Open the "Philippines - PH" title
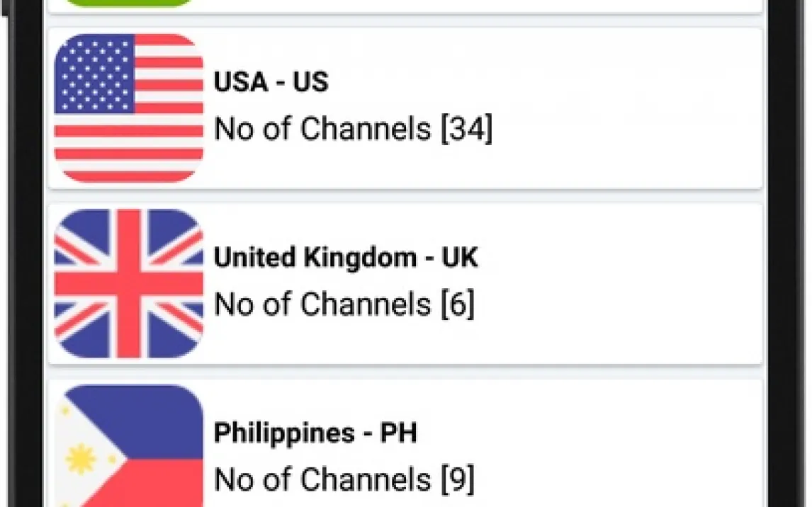Viewport: 812px width, 507px height. pyautogui.click(x=315, y=433)
